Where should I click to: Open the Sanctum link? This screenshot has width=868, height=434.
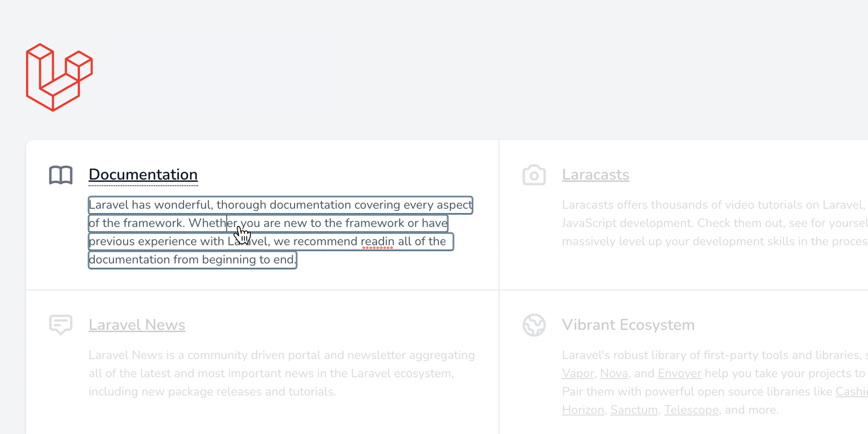point(634,410)
